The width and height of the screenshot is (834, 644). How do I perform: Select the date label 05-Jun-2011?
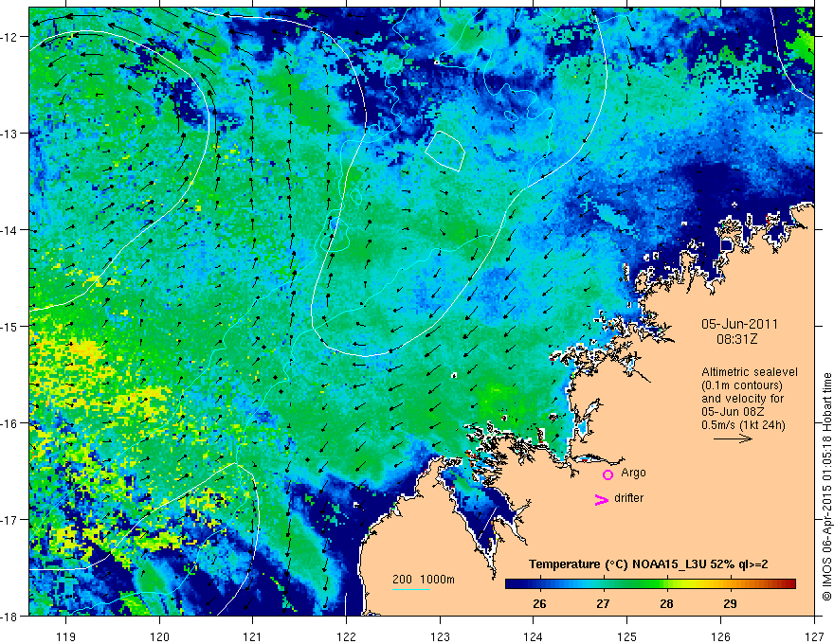point(739,324)
